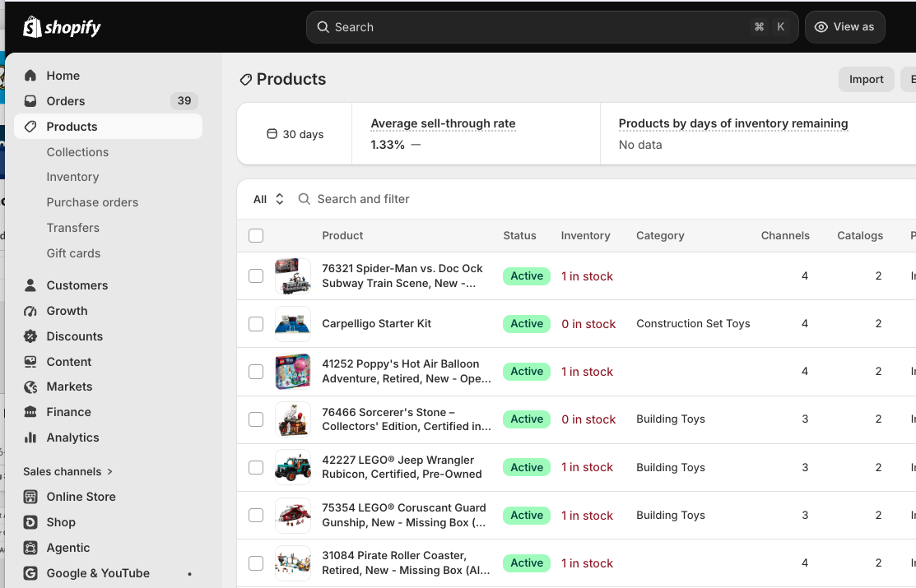Screen dimensions: 916x588
Task: Open the View as menu
Action: 844,27
